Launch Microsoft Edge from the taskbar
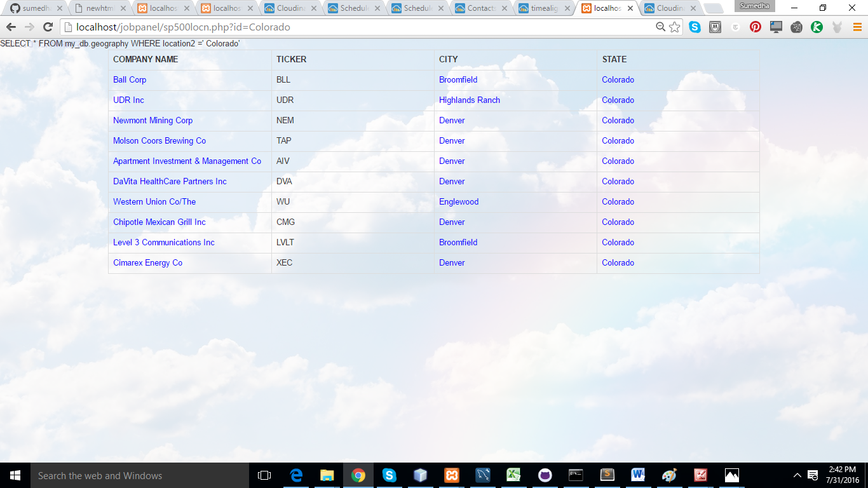 pos(296,475)
